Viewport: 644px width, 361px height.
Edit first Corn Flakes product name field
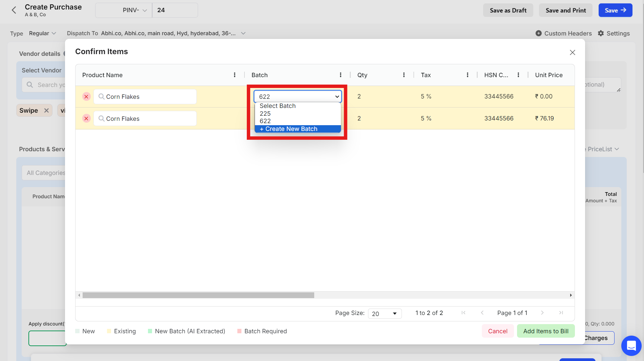pos(145,96)
